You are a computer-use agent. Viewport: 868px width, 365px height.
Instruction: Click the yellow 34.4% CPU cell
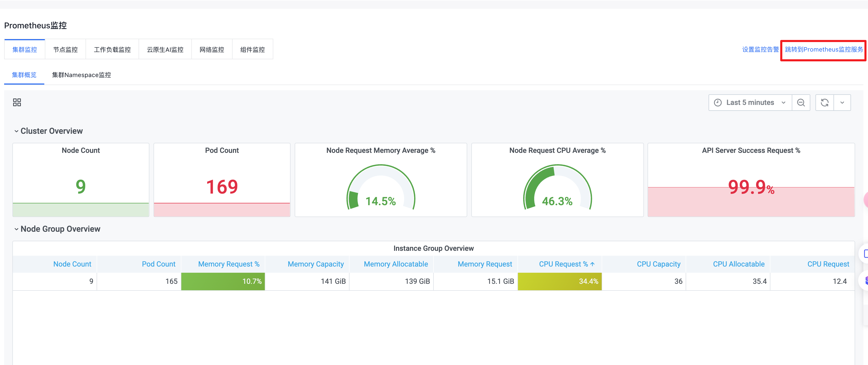tap(560, 281)
